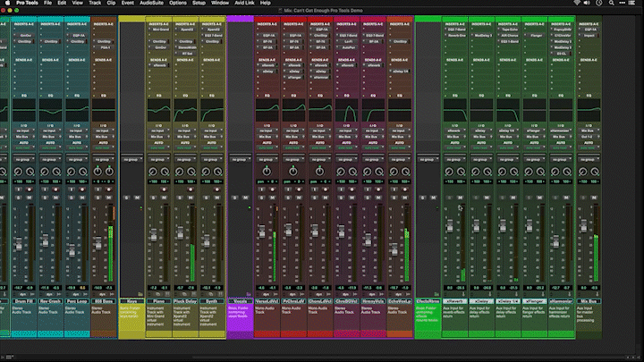
Task: Click the VerseLdVcl pan knob
Action: pos(266,170)
